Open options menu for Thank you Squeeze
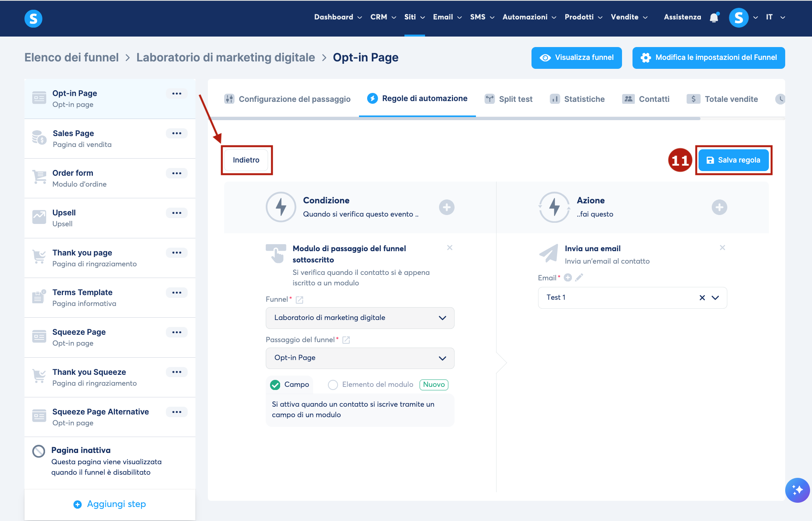The height and width of the screenshot is (521, 812). click(x=177, y=372)
